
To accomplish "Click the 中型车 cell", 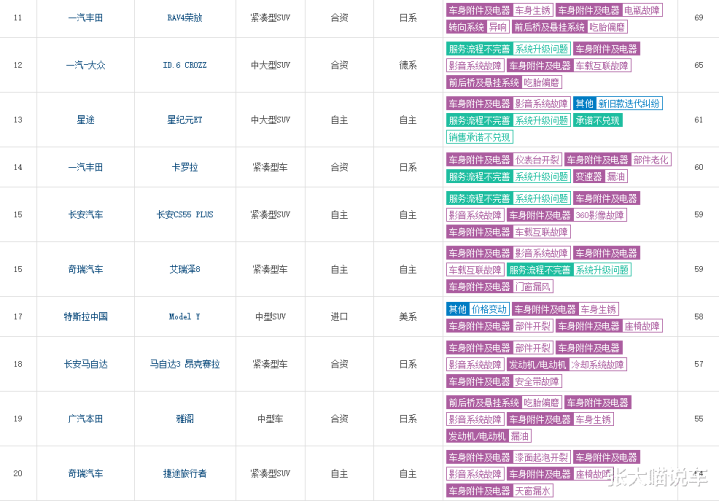I will (270, 418).
